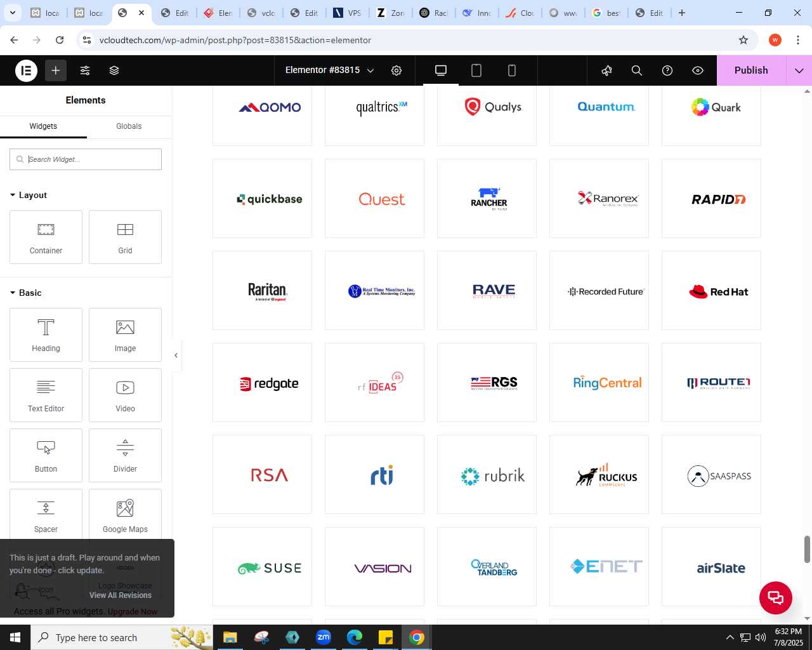Click the Publish button
This screenshot has height=650, width=812.
click(751, 70)
